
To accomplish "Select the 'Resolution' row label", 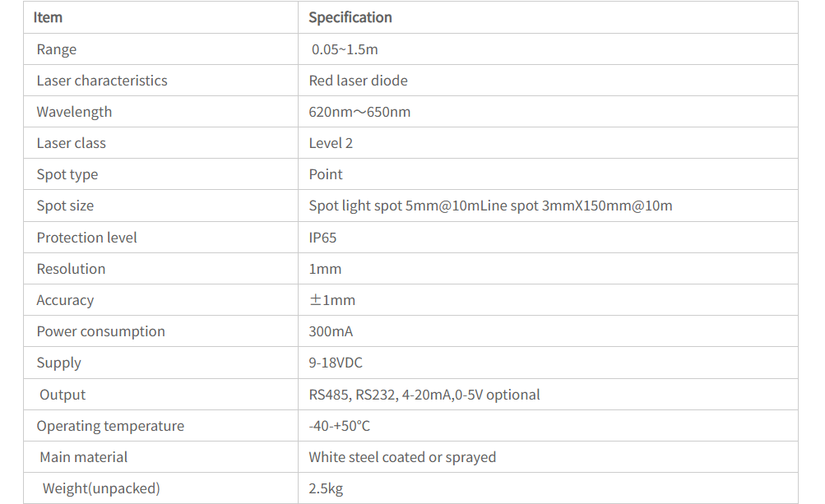I will click(x=71, y=269).
